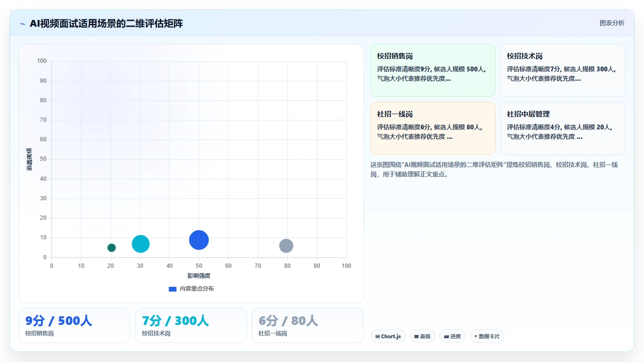Screen dimensions: 644x362
Task: Click the 校招技术岗 label under 7分 / 300人
Action: (x=156, y=333)
